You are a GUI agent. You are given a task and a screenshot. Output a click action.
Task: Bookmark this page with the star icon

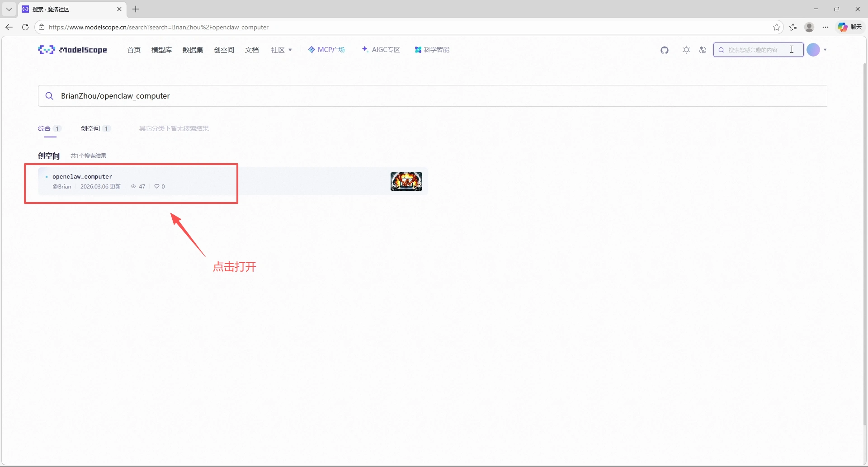coord(777,27)
